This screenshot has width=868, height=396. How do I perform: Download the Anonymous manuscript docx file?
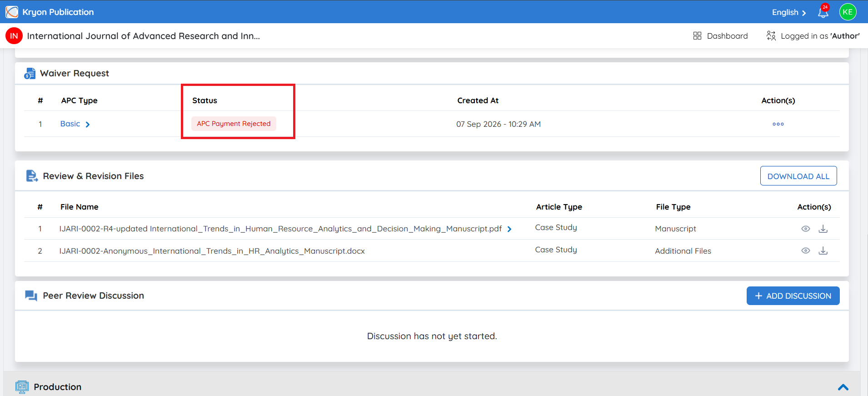pyautogui.click(x=823, y=251)
